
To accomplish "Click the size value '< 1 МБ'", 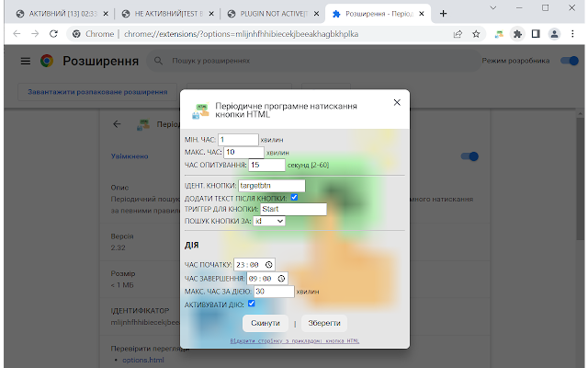I will (122, 285).
